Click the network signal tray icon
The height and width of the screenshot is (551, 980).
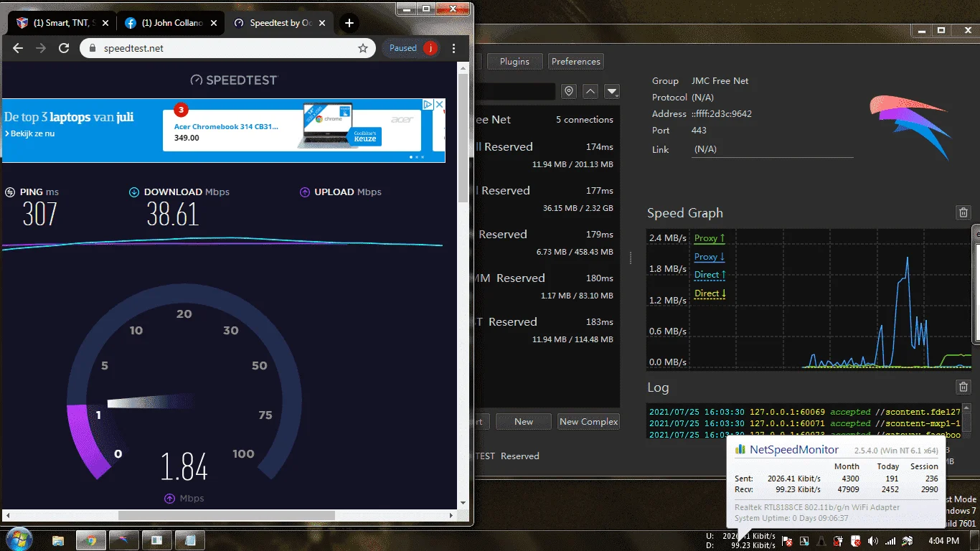890,541
